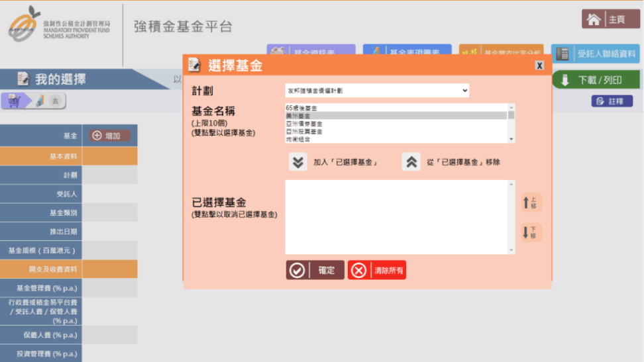Open the 計劃 scheme dropdown
Image resolution: width=644 pixels, height=362 pixels.
point(376,90)
